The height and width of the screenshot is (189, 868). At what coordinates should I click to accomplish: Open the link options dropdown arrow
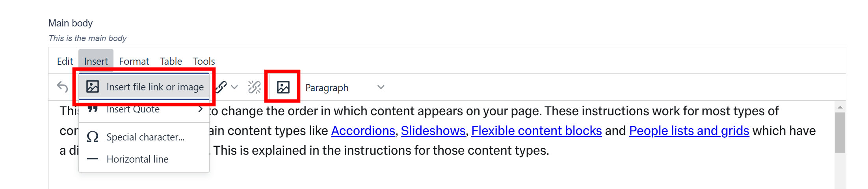[x=234, y=87]
